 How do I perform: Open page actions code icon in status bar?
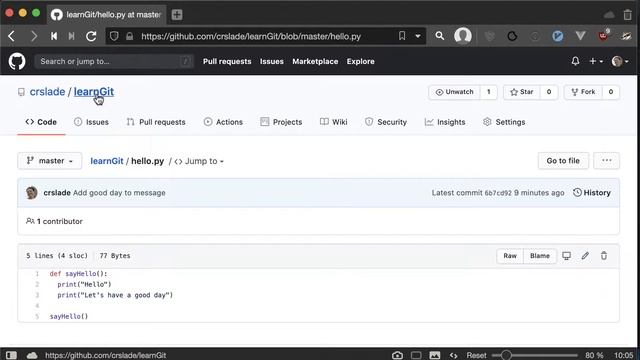453,356
